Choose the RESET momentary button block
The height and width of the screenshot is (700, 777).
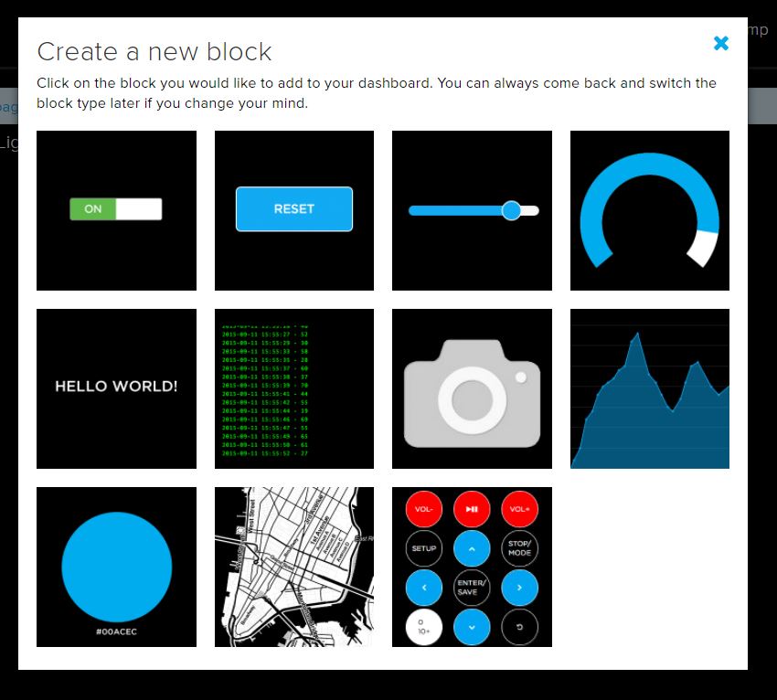pyautogui.click(x=293, y=210)
